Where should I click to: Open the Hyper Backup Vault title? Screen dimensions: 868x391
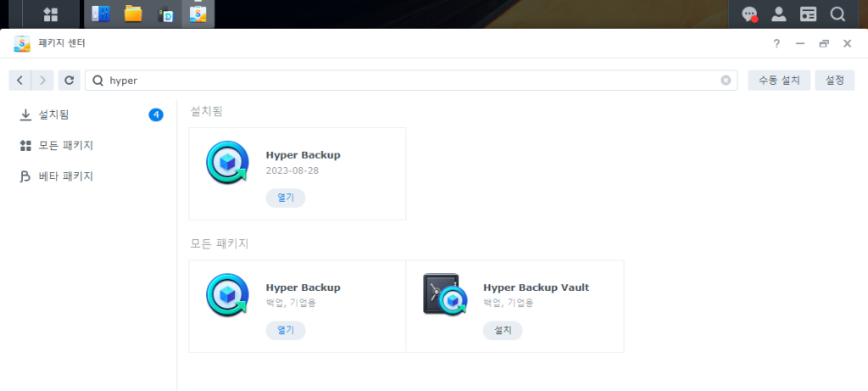[x=536, y=288]
